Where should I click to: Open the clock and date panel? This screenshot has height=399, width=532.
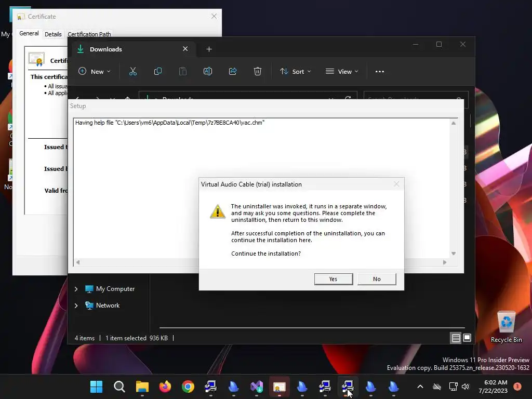click(x=493, y=387)
